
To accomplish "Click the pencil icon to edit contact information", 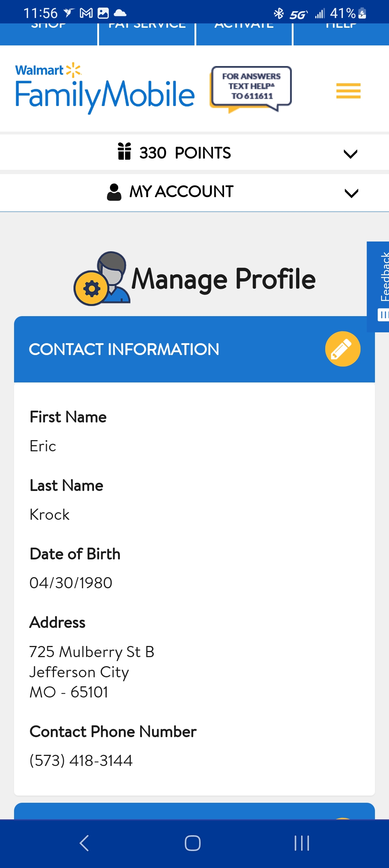I will click(x=343, y=349).
